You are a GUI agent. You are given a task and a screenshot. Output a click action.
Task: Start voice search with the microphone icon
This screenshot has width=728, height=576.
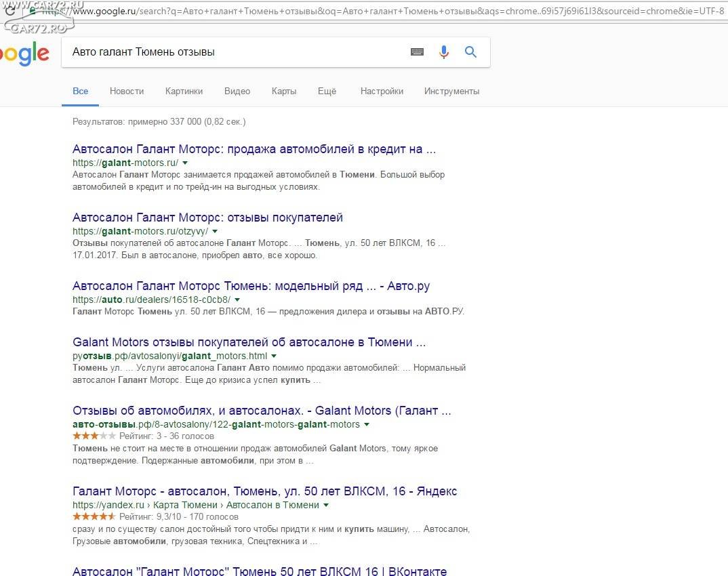click(x=444, y=52)
